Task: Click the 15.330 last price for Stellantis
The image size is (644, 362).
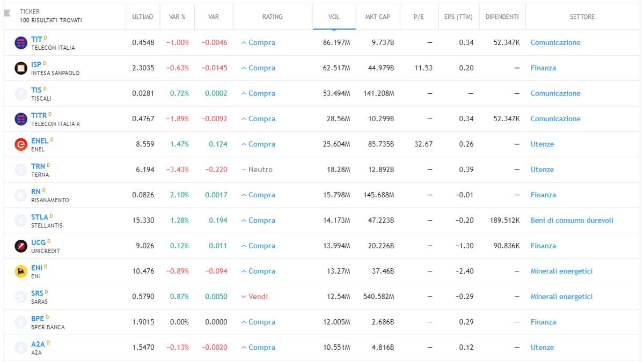Action: click(144, 220)
